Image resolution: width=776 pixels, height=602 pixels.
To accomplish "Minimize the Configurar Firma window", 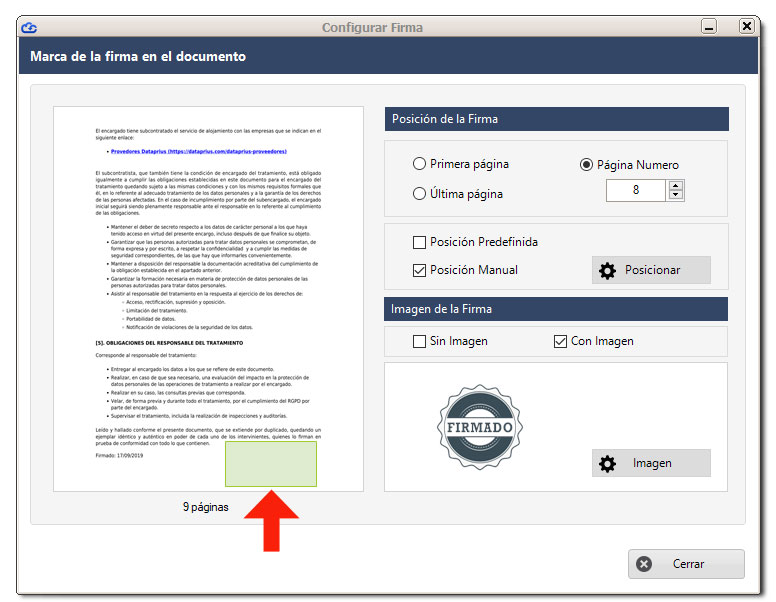I will (x=709, y=26).
